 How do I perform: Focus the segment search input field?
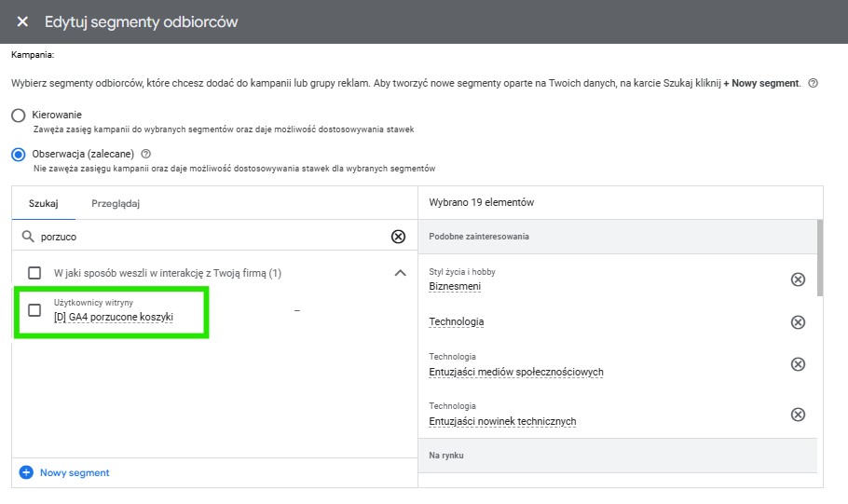pos(213,237)
